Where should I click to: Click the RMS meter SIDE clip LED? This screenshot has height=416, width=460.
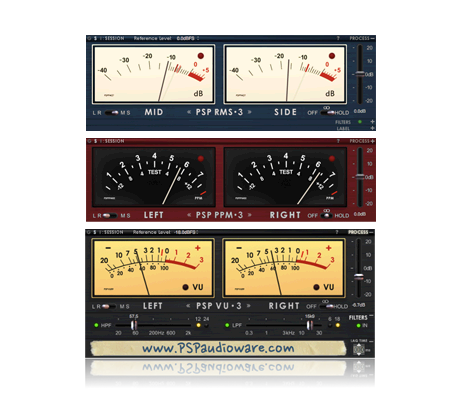point(332,56)
